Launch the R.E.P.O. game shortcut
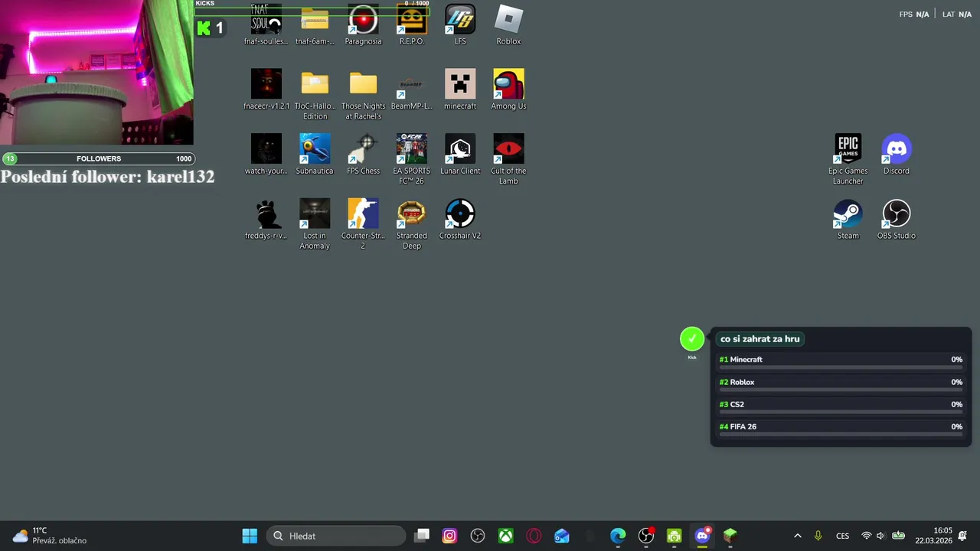980x551 pixels. click(x=411, y=25)
